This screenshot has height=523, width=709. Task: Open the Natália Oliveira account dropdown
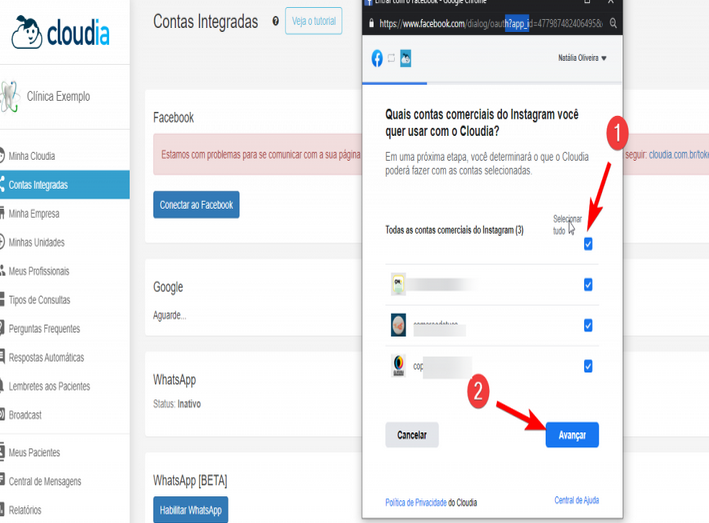582,58
